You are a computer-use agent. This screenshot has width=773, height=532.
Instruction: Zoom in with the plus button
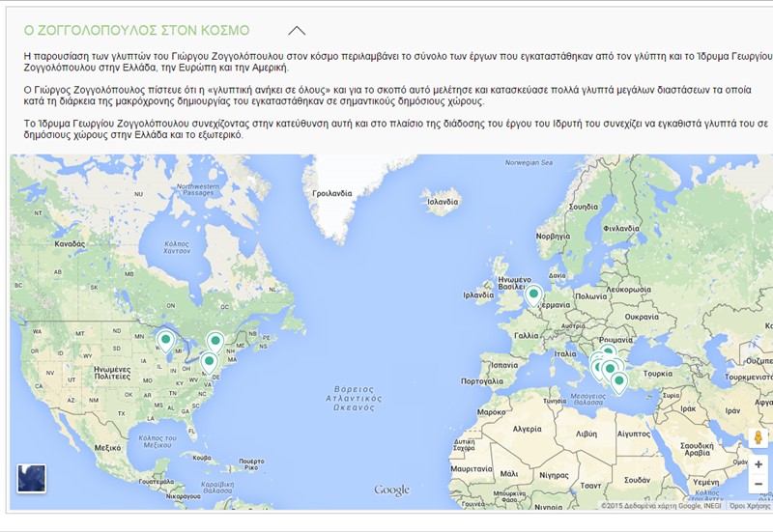click(x=759, y=464)
